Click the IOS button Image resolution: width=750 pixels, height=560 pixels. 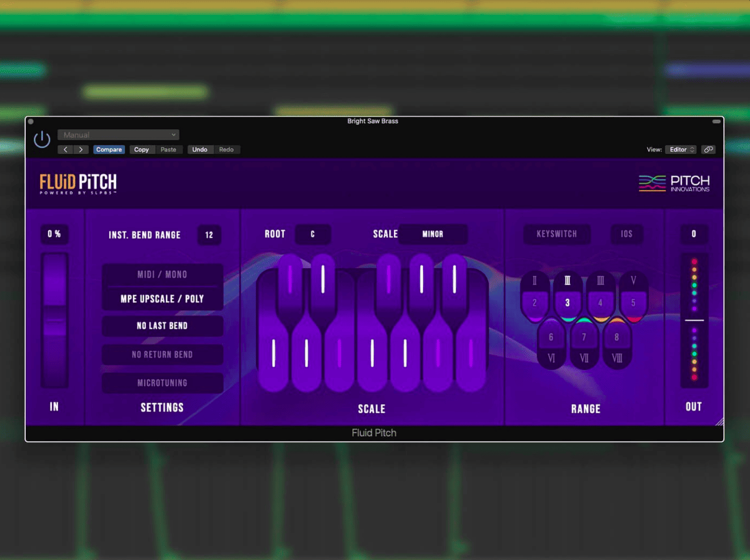[627, 234]
